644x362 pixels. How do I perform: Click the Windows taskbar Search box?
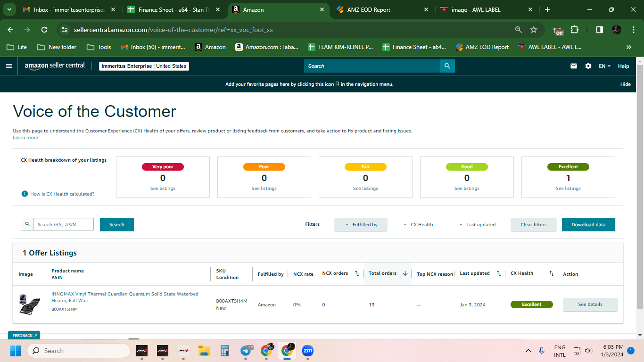pos(78,351)
